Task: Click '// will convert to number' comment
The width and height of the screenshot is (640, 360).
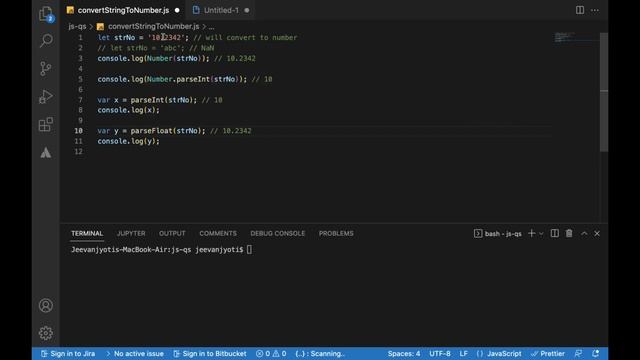Action: pos(245,38)
